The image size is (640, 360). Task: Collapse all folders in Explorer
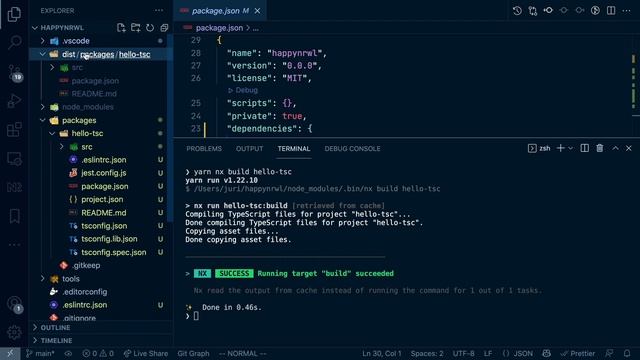pyautogui.click(x=164, y=28)
